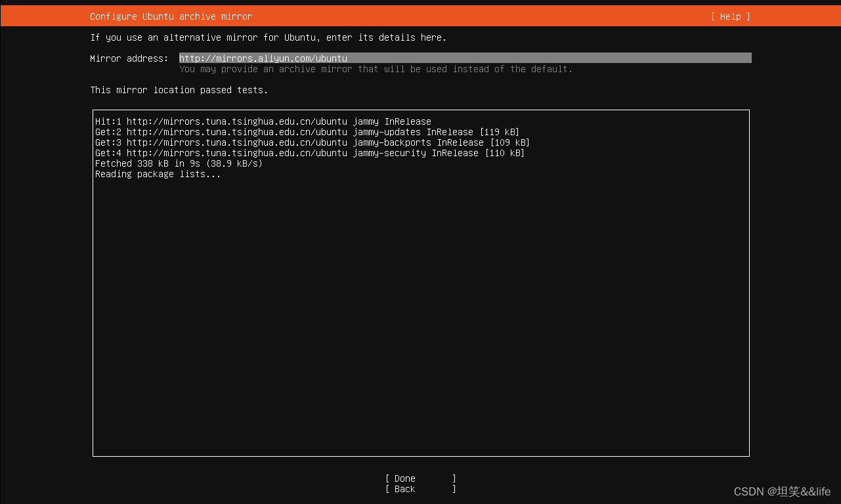Click the 'If you use an alternative mirror' instruction
841x504 pixels.
(x=269, y=37)
